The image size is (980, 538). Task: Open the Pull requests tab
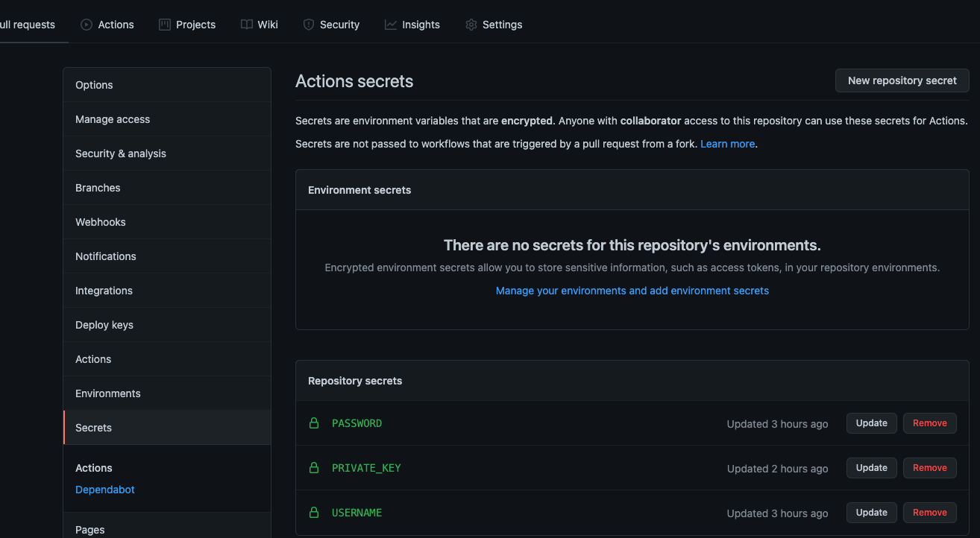(28, 25)
